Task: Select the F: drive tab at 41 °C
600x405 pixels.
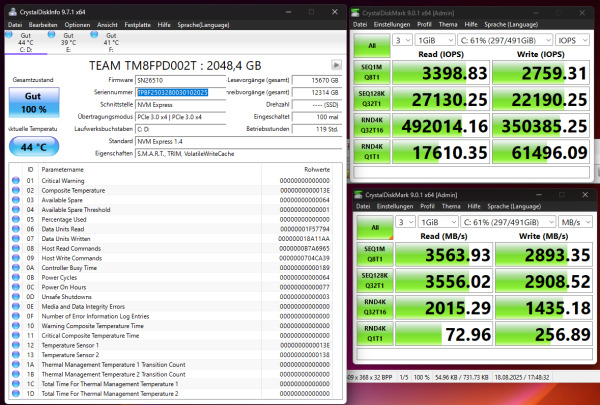Action: pos(111,42)
